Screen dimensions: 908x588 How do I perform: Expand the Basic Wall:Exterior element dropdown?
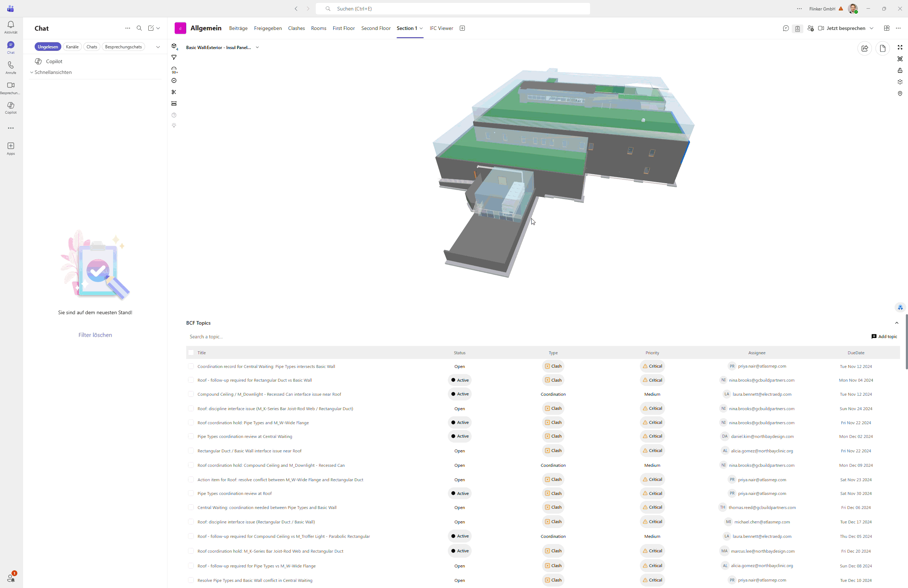tap(257, 48)
